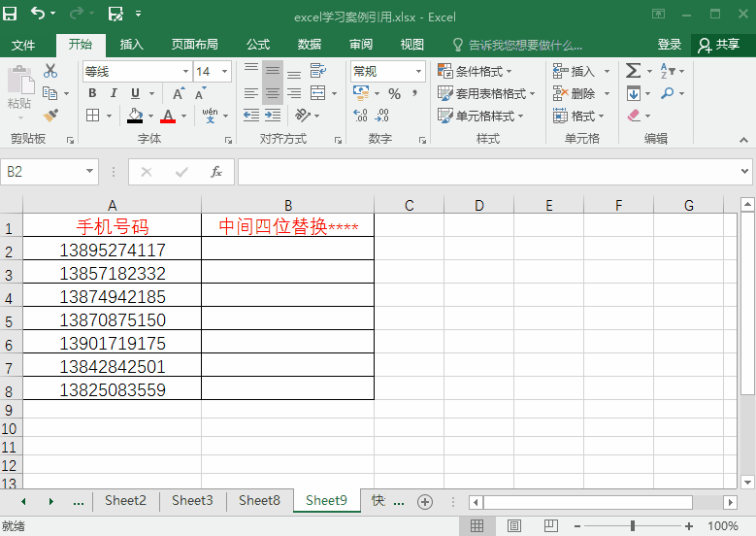Click the Percent Style button
Viewport: 756px width, 536px height.
pos(394,93)
